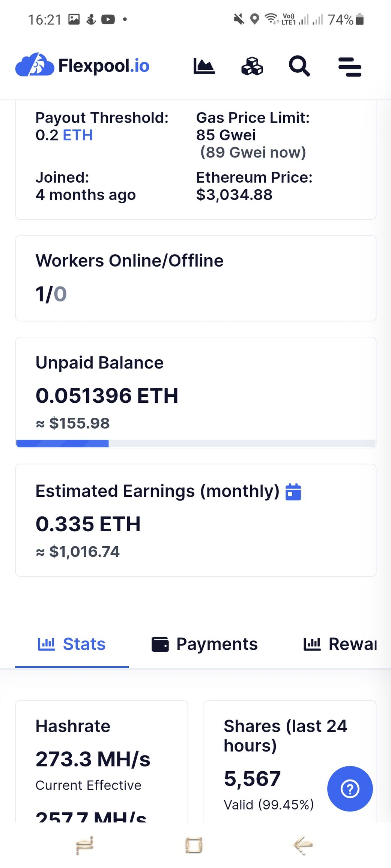Viewport: 391px width, 868px height.
Task: Tap the Unpaid Balance progress bar
Action: pos(195,444)
